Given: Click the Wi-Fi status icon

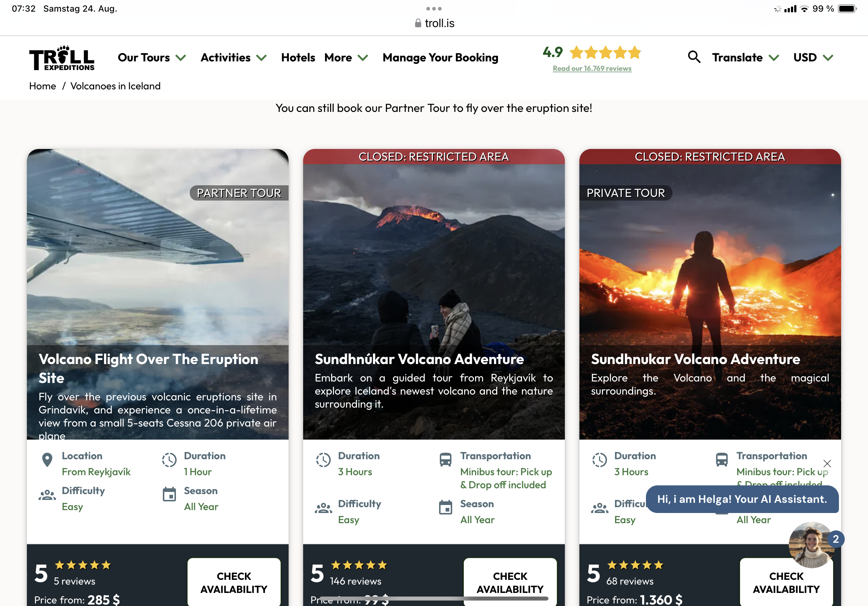Looking at the screenshot, I should click(x=804, y=9).
